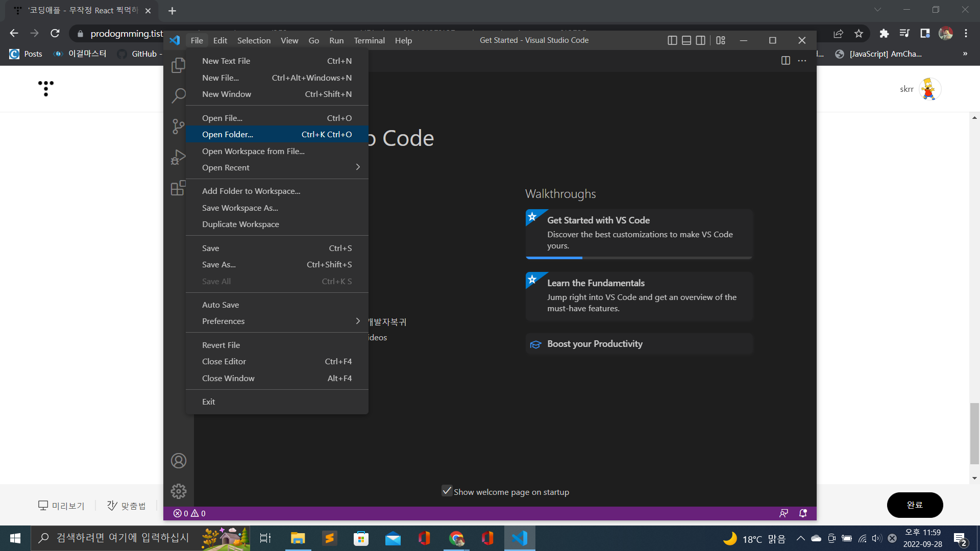Open the Manage gear icon in VS Code
This screenshot has width=980, height=551.
pyautogui.click(x=178, y=491)
